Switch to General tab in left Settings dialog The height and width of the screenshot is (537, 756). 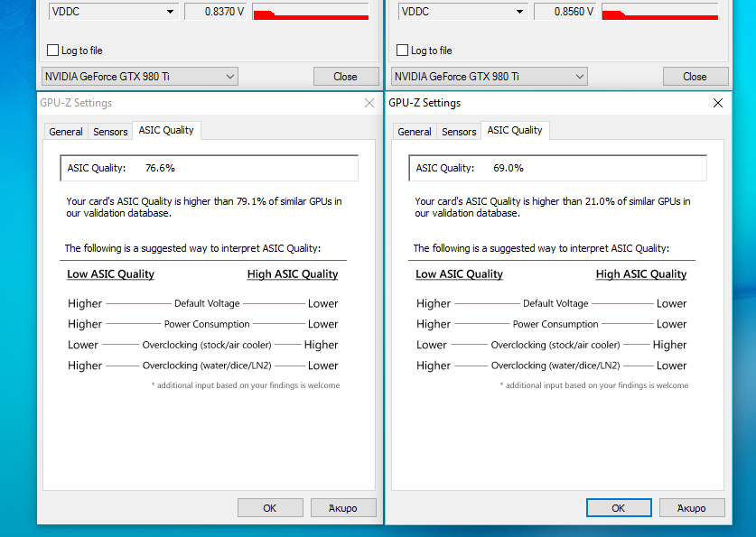tap(66, 132)
